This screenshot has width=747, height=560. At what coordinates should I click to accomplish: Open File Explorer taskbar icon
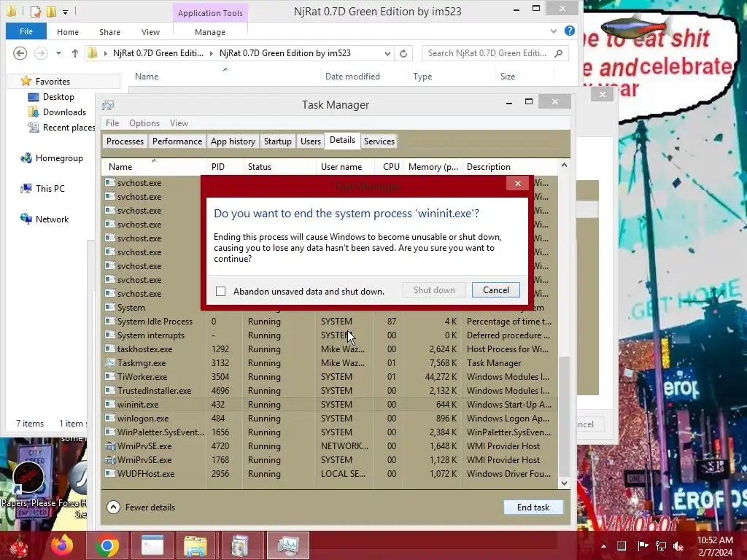(196, 545)
